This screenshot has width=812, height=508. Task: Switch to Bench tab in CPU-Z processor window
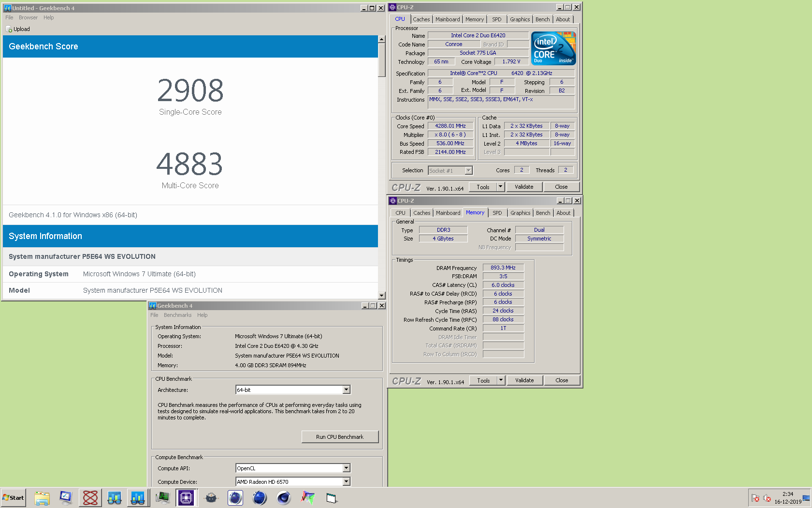542,19
